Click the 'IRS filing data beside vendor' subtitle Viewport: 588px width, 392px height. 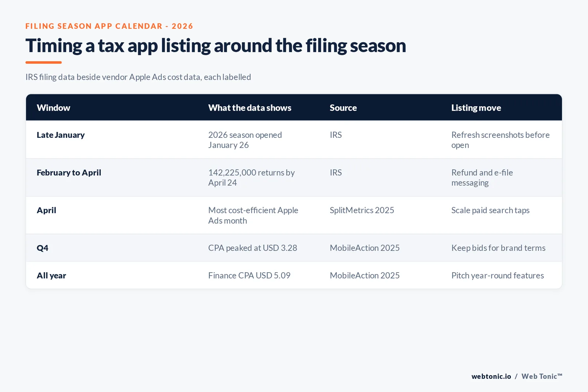(x=138, y=77)
